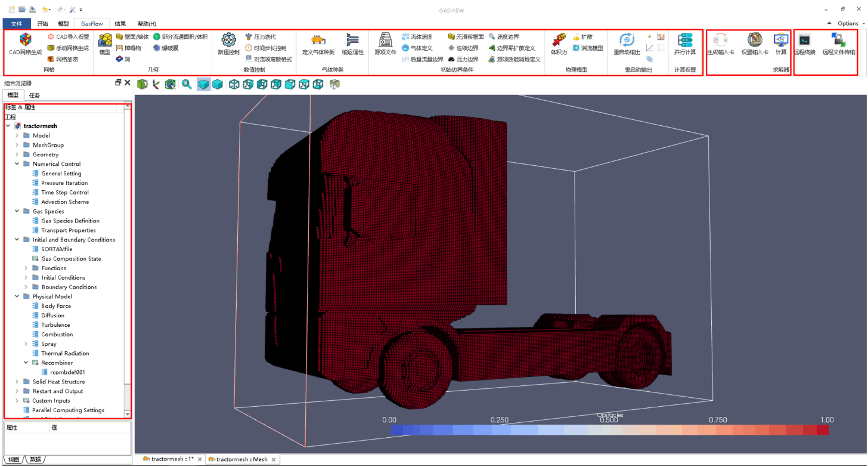Click the undo arrow in quick access toolbar

click(46, 10)
